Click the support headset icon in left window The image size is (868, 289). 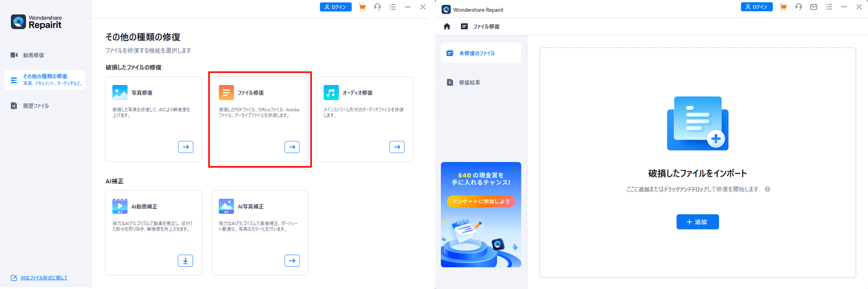click(378, 7)
